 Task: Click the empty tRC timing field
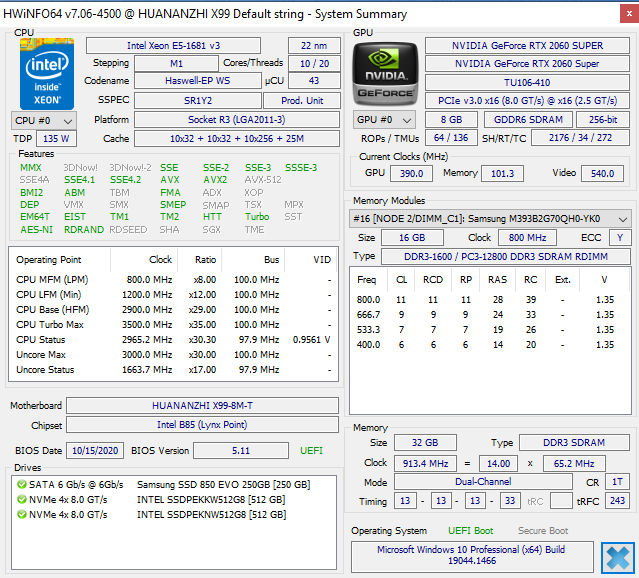[561, 501]
